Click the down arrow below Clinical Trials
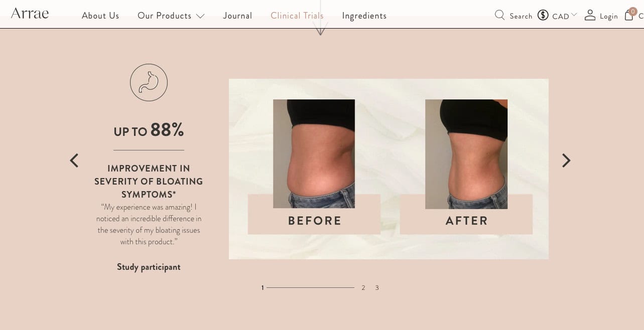 (x=320, y=28)
